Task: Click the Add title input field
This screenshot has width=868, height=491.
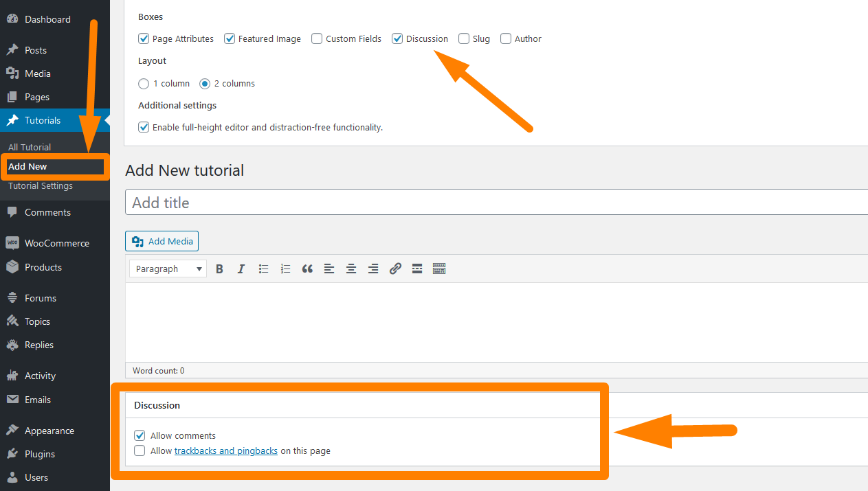Action: (496, 203)
